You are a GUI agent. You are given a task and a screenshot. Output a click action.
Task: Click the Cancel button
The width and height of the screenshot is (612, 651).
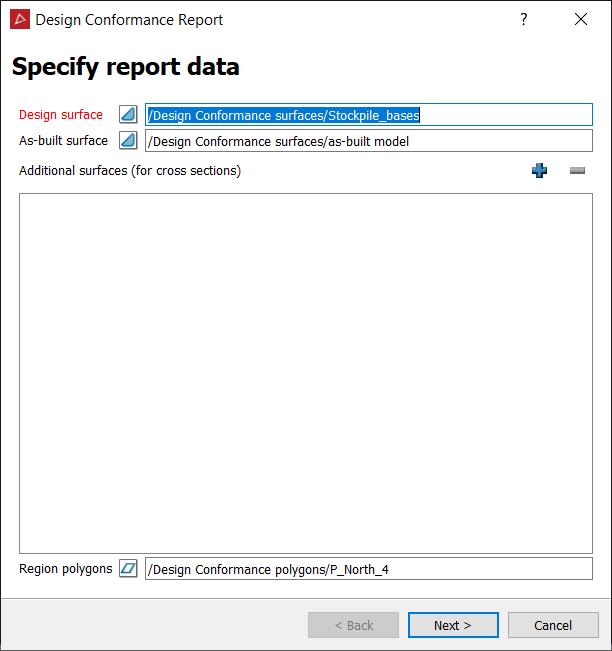click(x=553, y=625)
